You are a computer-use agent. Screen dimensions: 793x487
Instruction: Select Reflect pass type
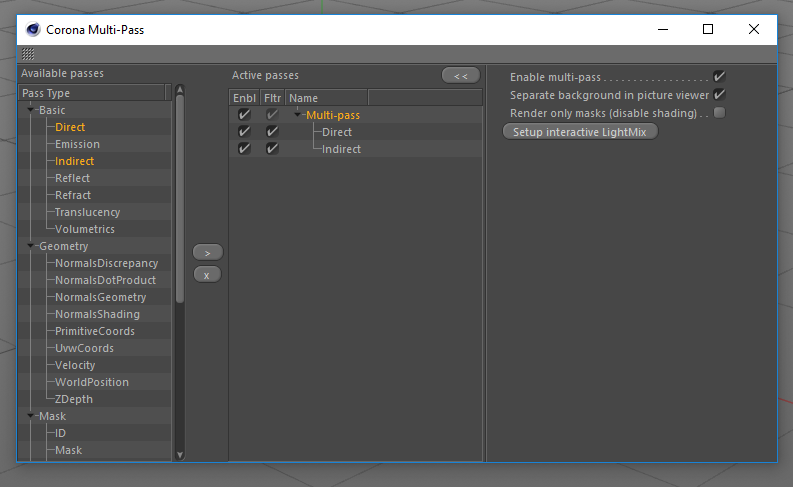pyautogui.click(x=72, y=178)
